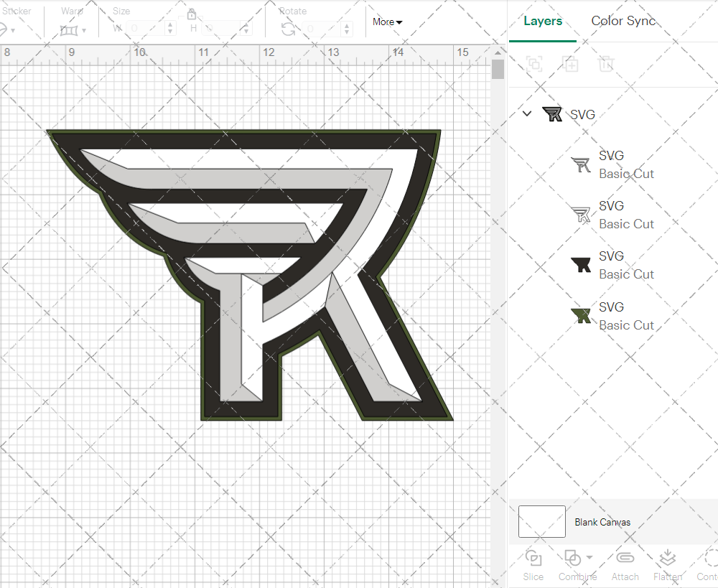The height and width of the screenshot is (588, 718).
Task: Click the width stepper arrows
Action: coord(170,29)
